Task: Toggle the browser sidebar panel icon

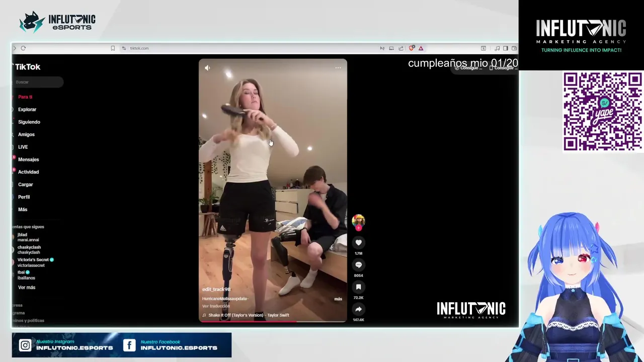Action: (x=506, y=48)
